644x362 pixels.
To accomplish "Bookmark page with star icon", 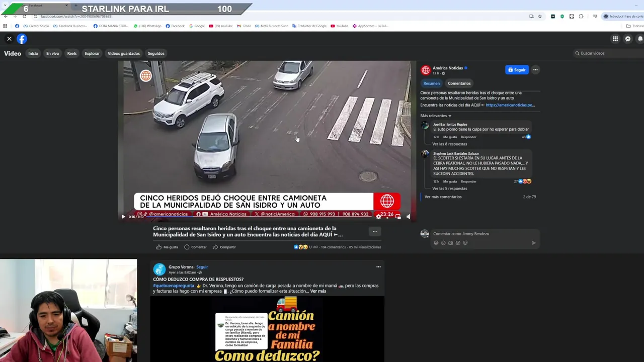I will coord(540,16).
